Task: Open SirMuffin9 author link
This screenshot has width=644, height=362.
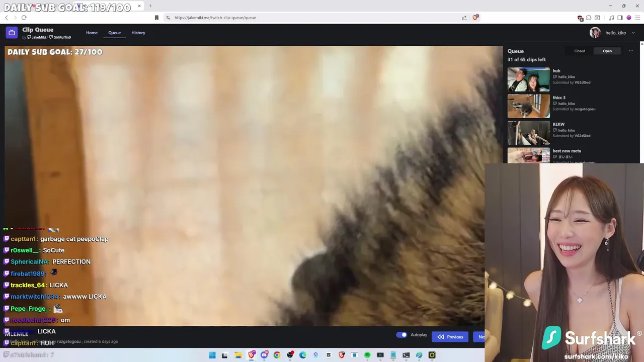Action: [x=60, y=37]
